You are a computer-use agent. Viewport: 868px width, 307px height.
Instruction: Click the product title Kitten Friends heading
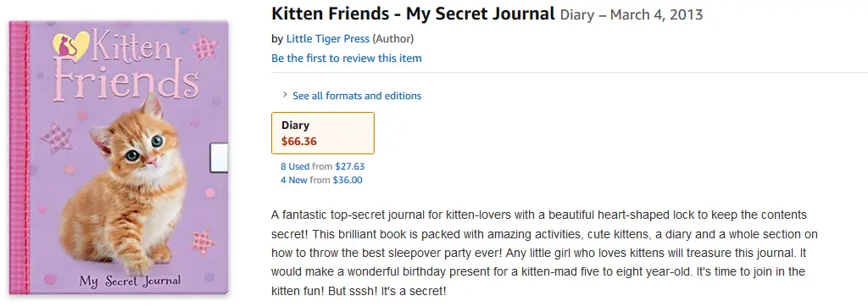[x=413, y=14]
